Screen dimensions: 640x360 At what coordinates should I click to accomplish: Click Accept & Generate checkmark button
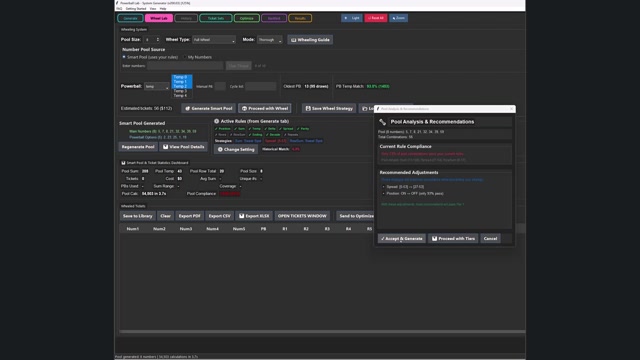(x=402, y=239)
